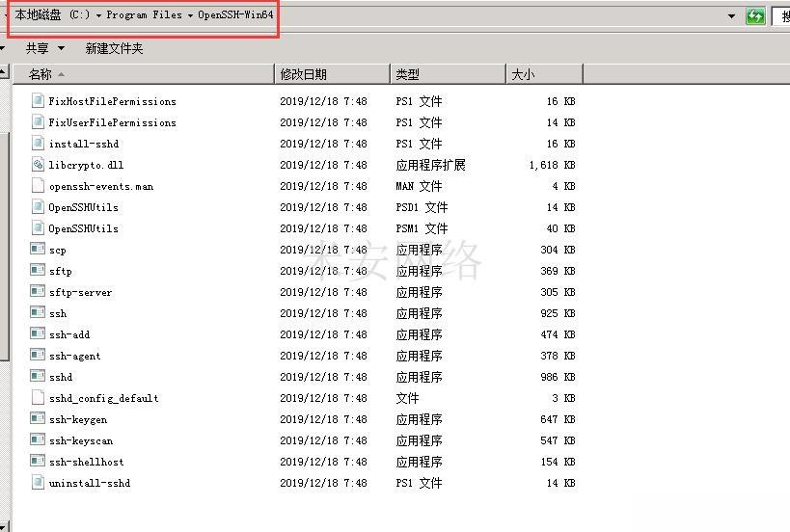This screenshot has width=790, height=532.
Task: Select the file name FixHostFilePermissions
Action: tap(112, 101)
